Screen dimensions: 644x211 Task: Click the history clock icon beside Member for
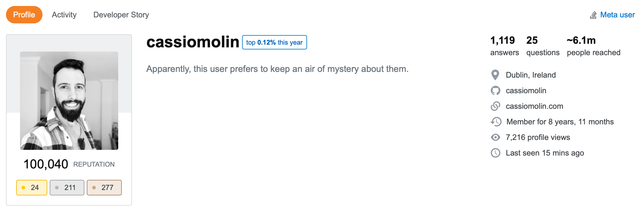coord(496,122)
